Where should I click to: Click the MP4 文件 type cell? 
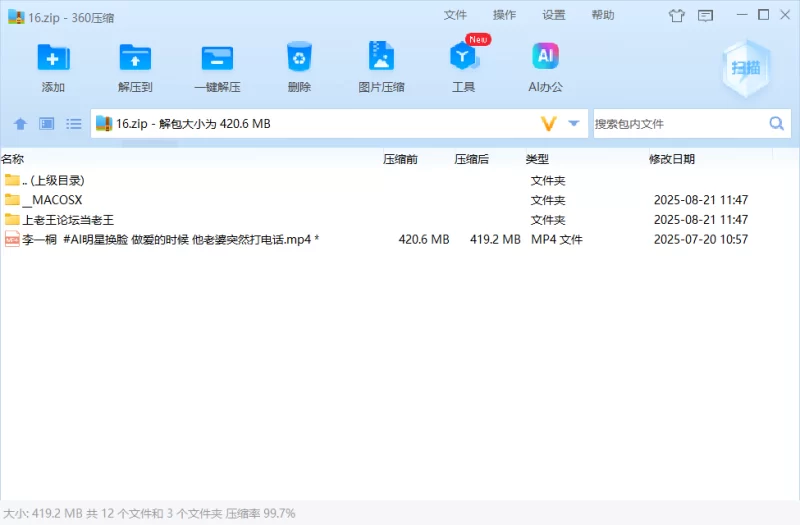[x=557, y=239]
